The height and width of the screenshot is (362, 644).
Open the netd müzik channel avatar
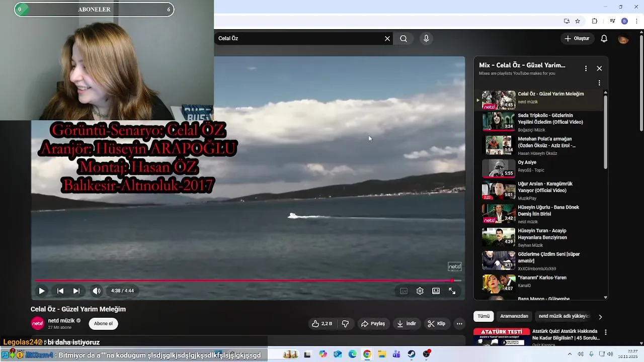click(38, 323)
